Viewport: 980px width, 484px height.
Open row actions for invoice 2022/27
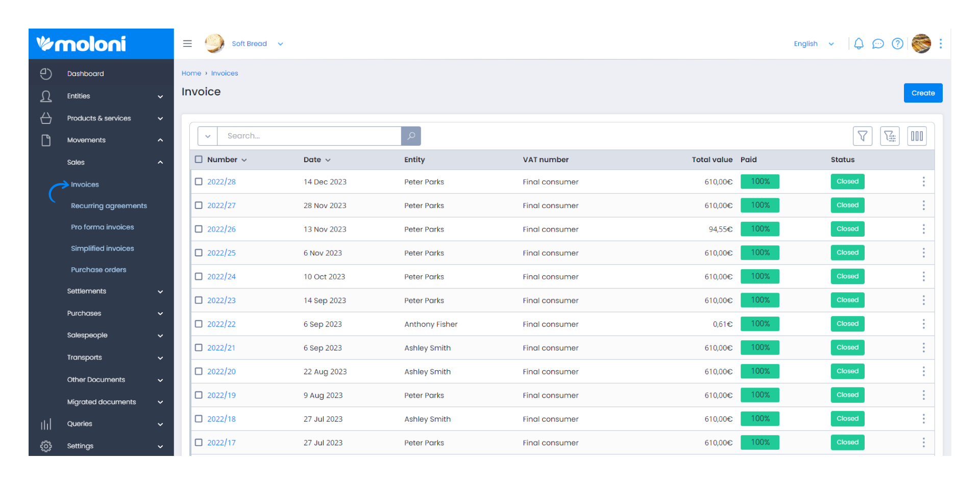click(x=923, y=206)
